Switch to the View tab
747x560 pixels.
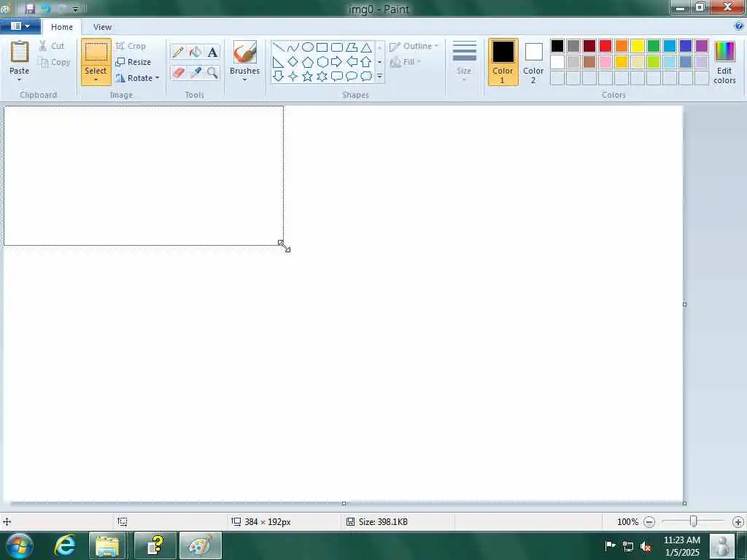click(x=102, y=27)
